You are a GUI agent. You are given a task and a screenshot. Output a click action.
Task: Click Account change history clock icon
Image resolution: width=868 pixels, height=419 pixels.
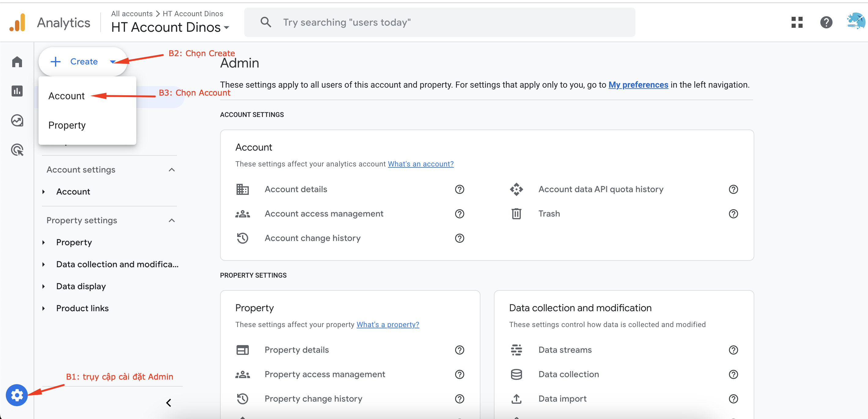(242, 238)
